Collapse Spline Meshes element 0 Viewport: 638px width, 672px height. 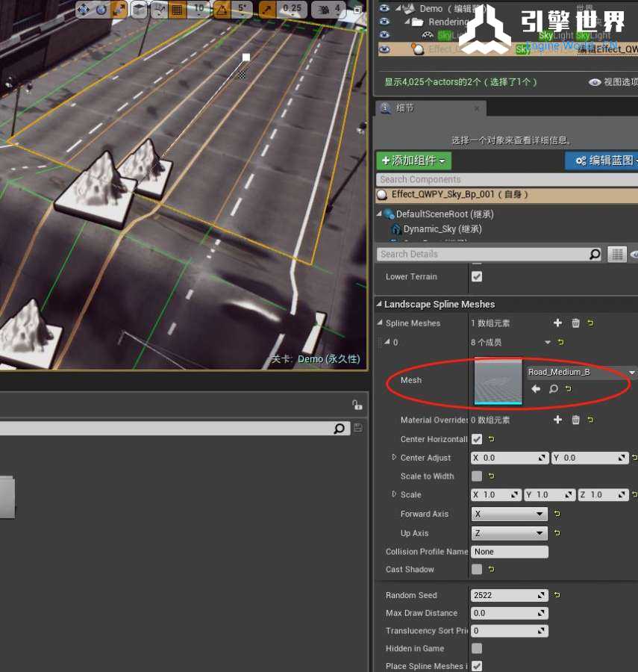pos(387,341)
